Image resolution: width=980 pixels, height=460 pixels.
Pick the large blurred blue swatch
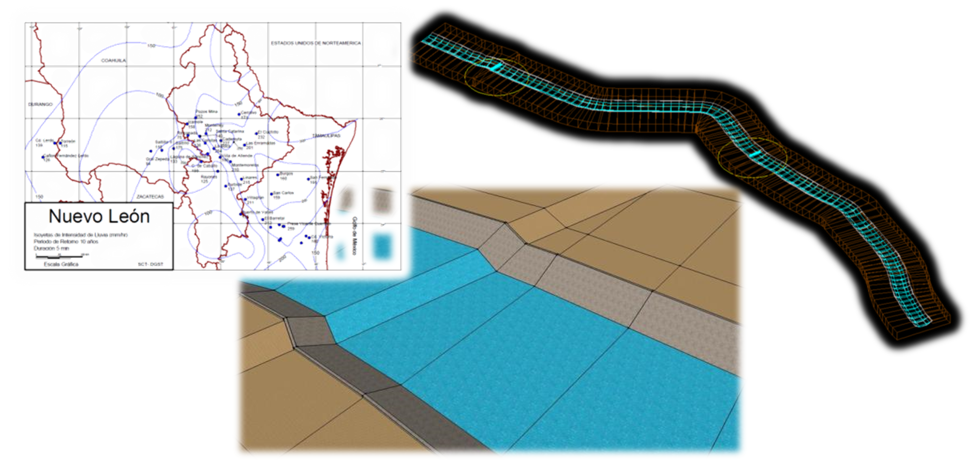click(383, 245)
